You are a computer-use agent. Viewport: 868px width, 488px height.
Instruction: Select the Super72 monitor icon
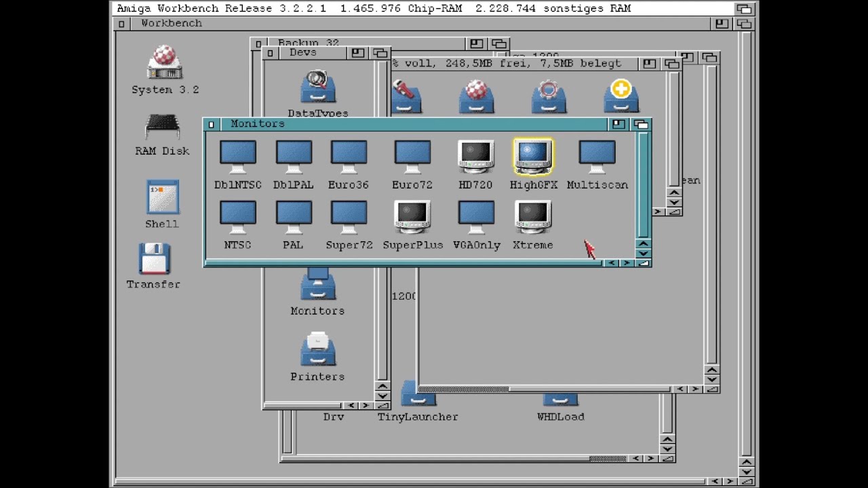tap(349, 218)
